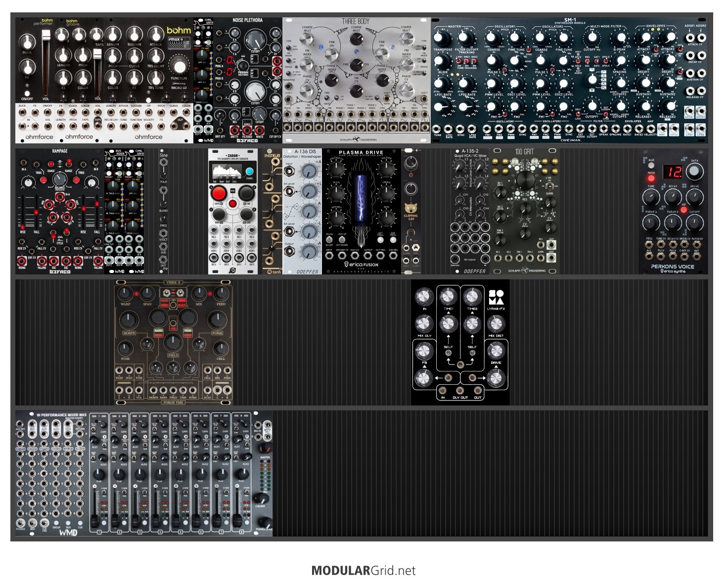
Task: Click the PHONES LEVEL knob on Performance Mixer
Action: pyautogui.click(x=265, y=523)
